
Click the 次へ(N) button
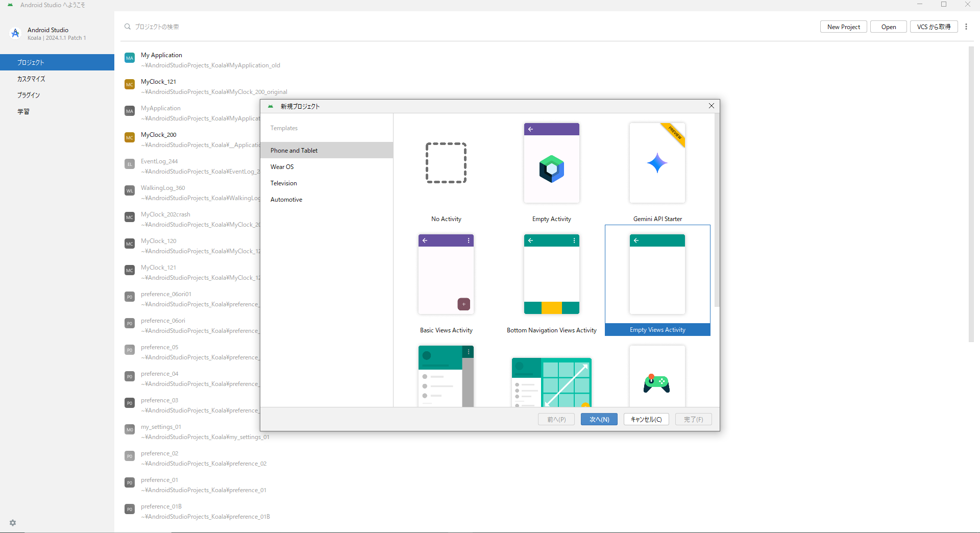coord(599,419)
